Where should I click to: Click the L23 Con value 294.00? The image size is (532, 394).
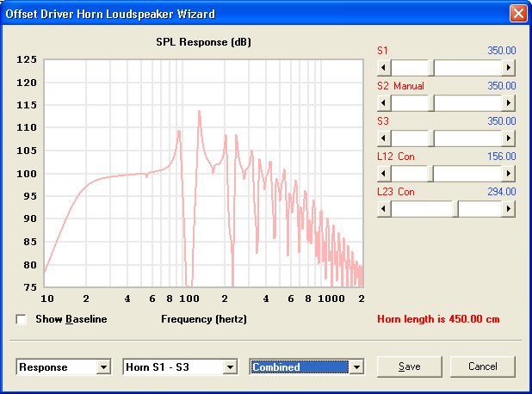click(502, 192)
